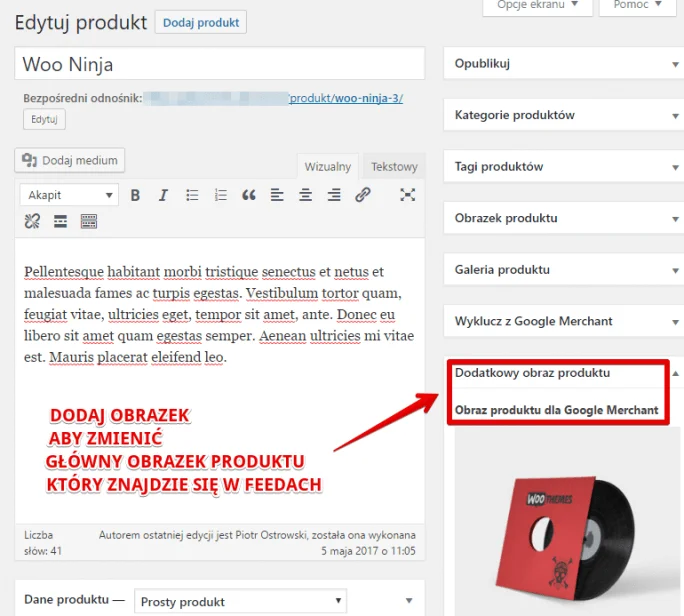Collapse the Dodatkowy obraz produktu panel
Image resolution: width=684 pixels, height=616 pixels.
[x=675, y=373]
